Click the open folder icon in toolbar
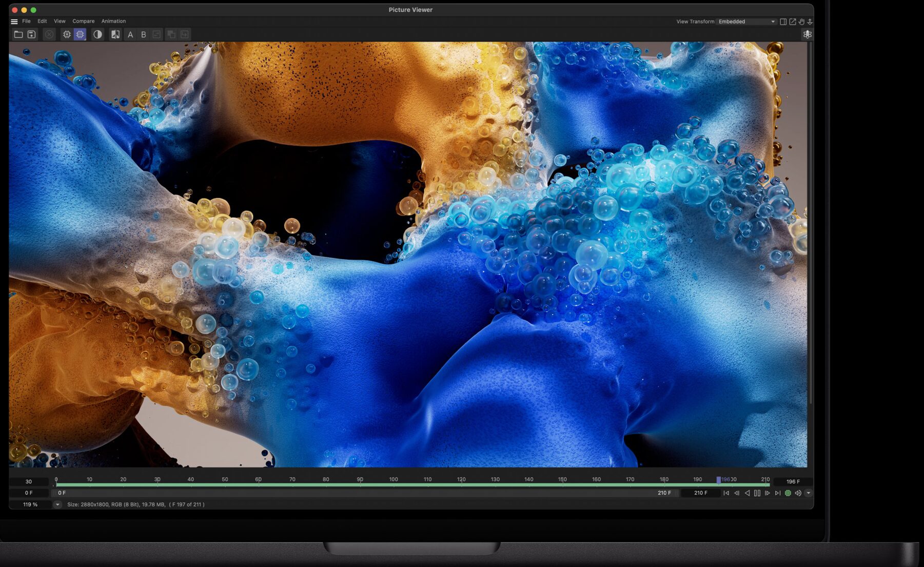 click(18, 34)
